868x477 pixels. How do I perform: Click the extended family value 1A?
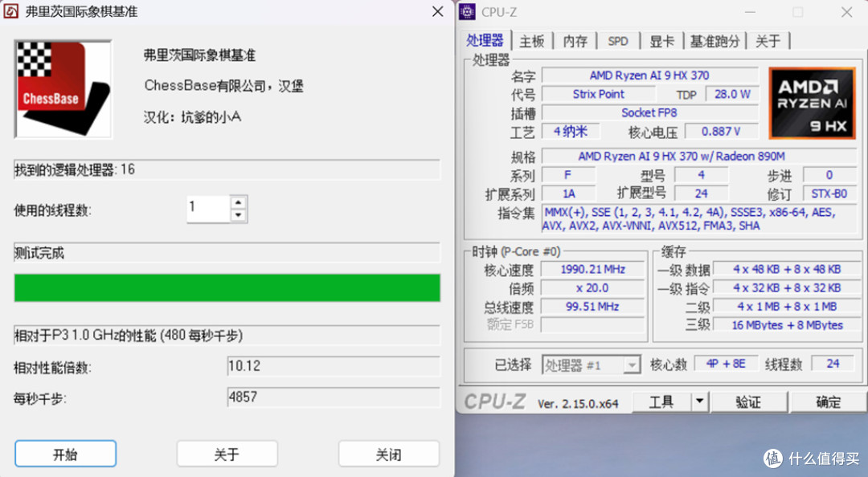pos(568,194)
